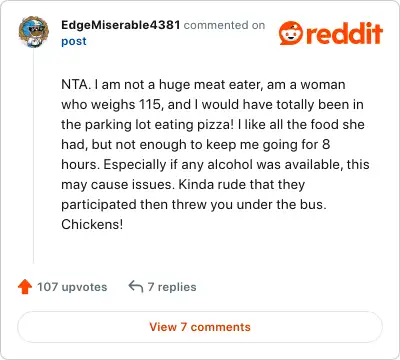
Task: Click the word "alcohol" in the comment
Action: pyautogui.click(x=230, y=164)
